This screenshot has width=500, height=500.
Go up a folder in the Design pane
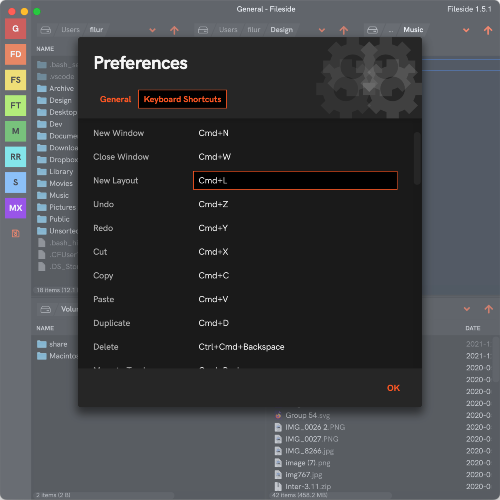pos(344,30)
